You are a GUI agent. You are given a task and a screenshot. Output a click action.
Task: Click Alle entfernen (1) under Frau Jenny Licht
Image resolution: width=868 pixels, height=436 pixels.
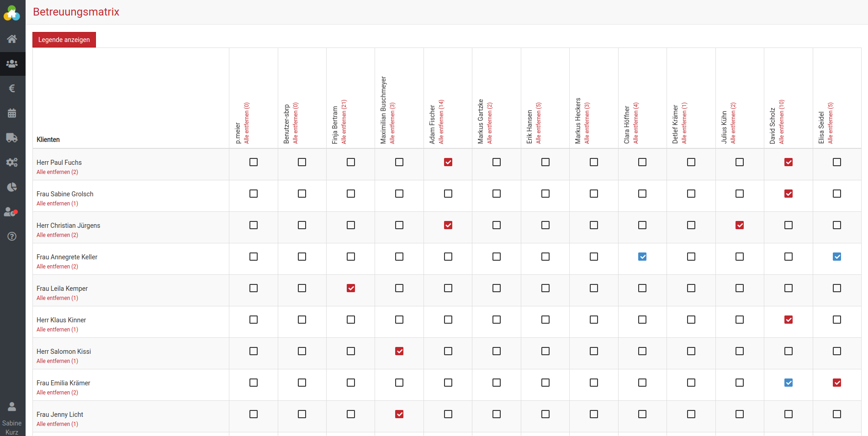tap(57, 424)
